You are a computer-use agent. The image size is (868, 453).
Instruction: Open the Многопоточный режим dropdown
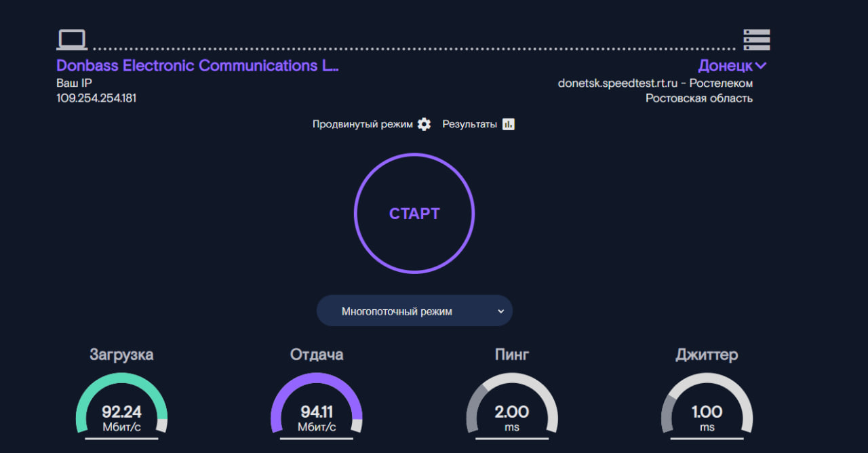point(414,311)
